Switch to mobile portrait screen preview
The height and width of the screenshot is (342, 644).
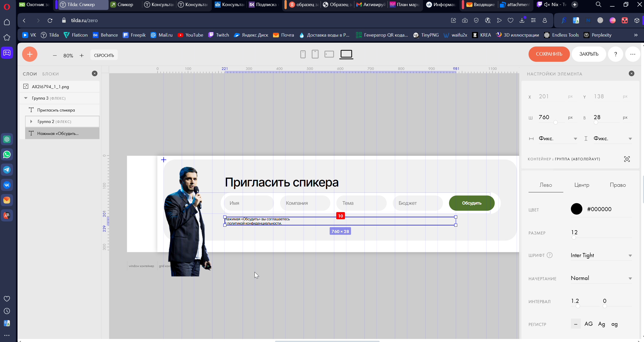(303, 54)
